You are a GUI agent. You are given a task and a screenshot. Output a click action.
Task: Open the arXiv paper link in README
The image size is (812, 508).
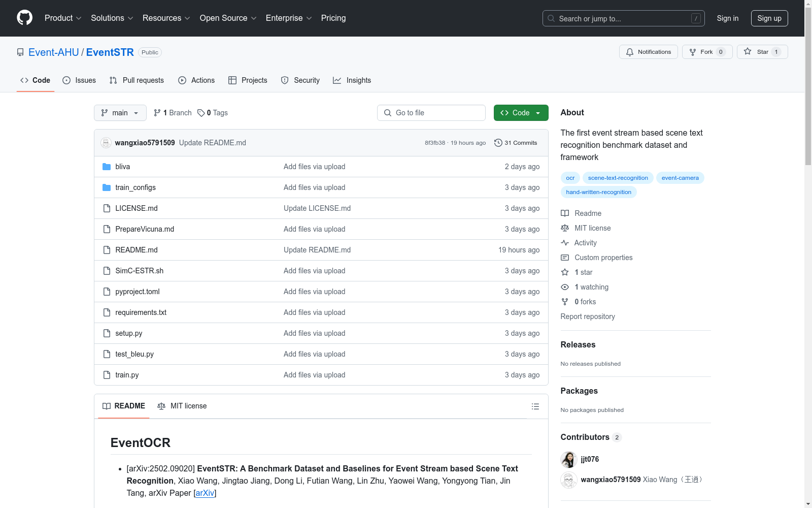(205, 493)
